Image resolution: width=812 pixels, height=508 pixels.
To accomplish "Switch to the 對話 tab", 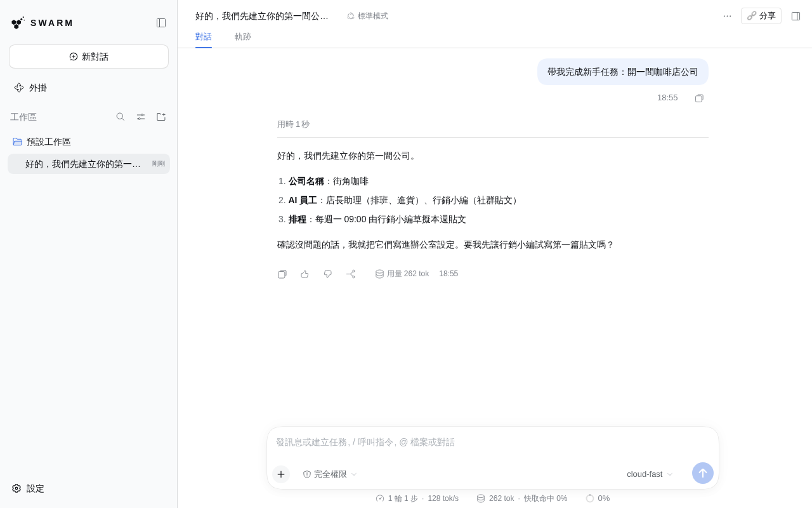I will point(204,37).
